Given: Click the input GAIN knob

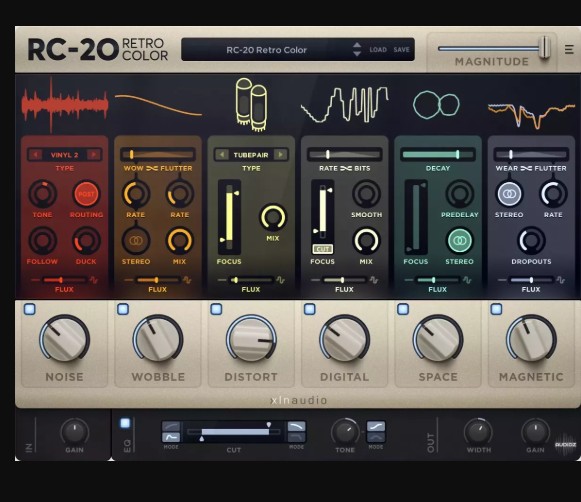Looking at the screenshot, I should [x=74, y=432].
